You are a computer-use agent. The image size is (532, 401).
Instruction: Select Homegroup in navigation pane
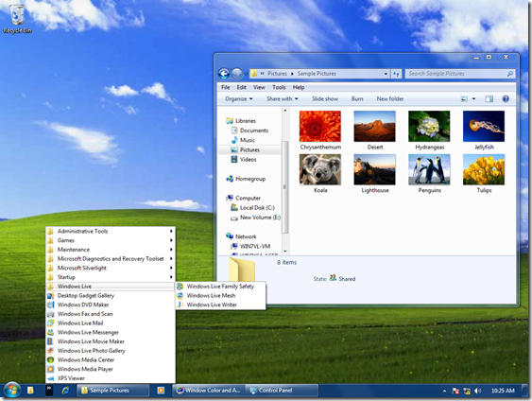tap(246, 179)
